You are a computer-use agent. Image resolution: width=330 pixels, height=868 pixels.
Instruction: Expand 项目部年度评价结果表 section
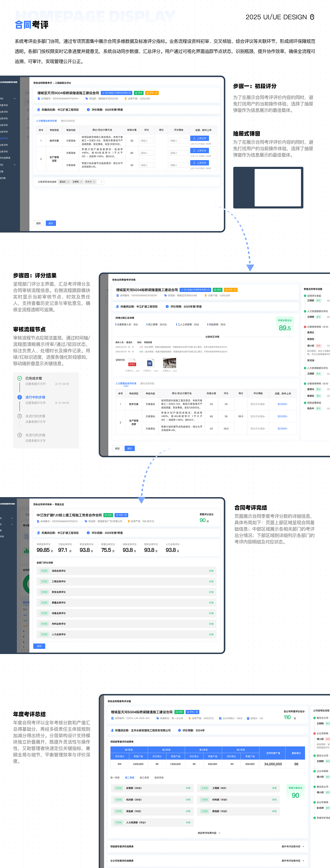click(293, 847)
